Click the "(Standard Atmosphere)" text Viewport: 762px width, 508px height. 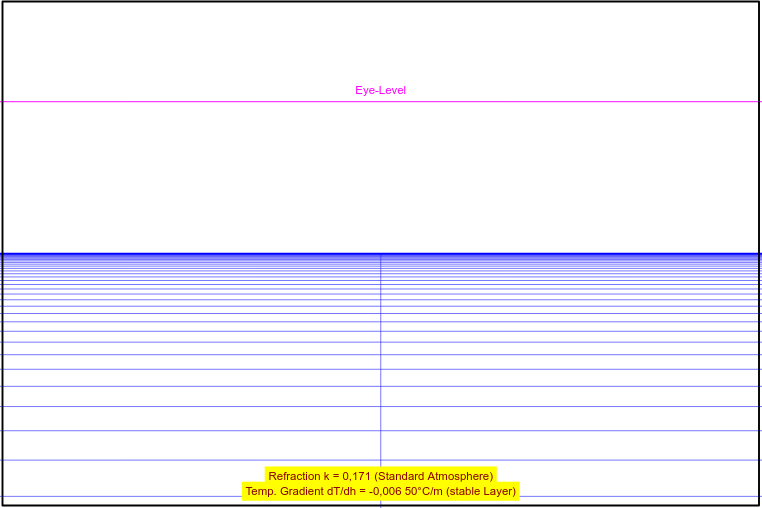(433, 476)
